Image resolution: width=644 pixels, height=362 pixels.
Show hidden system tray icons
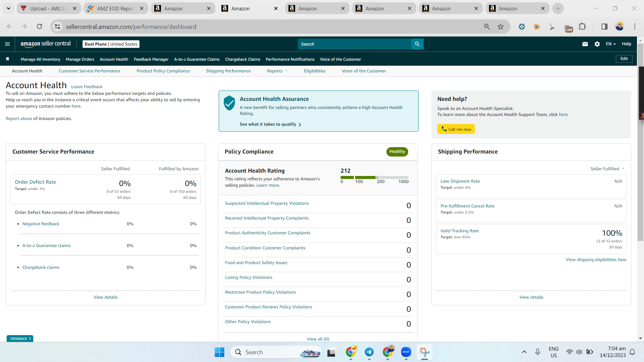[x=524, y=352]
